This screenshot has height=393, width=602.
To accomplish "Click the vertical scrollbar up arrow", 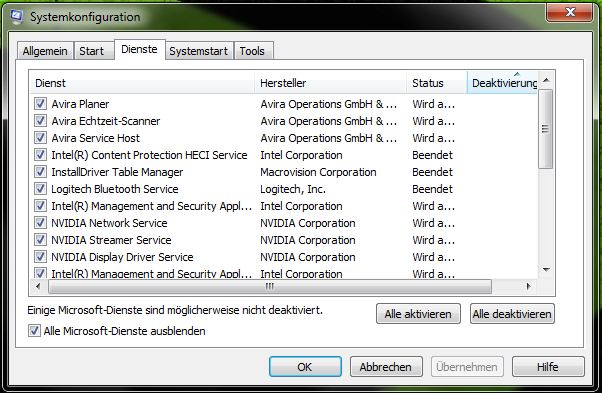I will point(546,81).
